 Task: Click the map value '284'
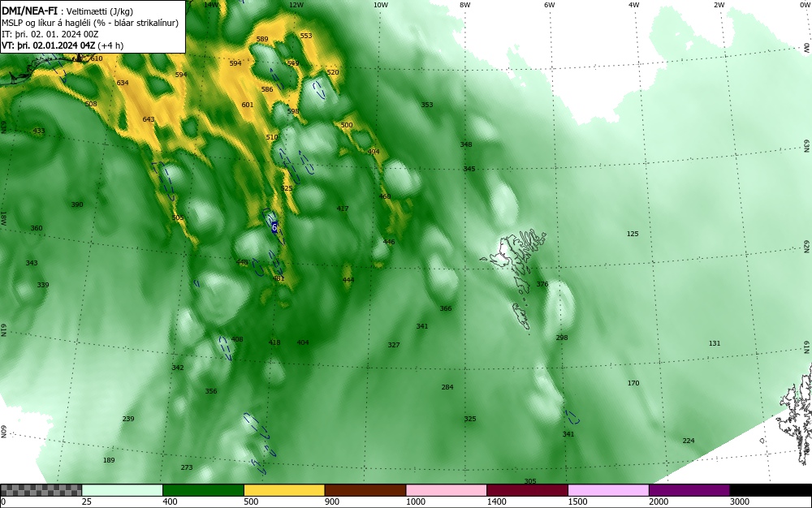click(447, 387)
